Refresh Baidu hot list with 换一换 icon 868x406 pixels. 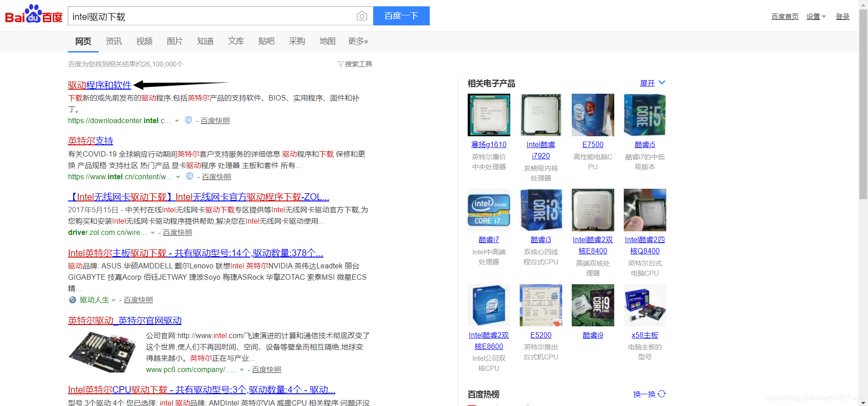pyautogui.click(x=662, y=394)
